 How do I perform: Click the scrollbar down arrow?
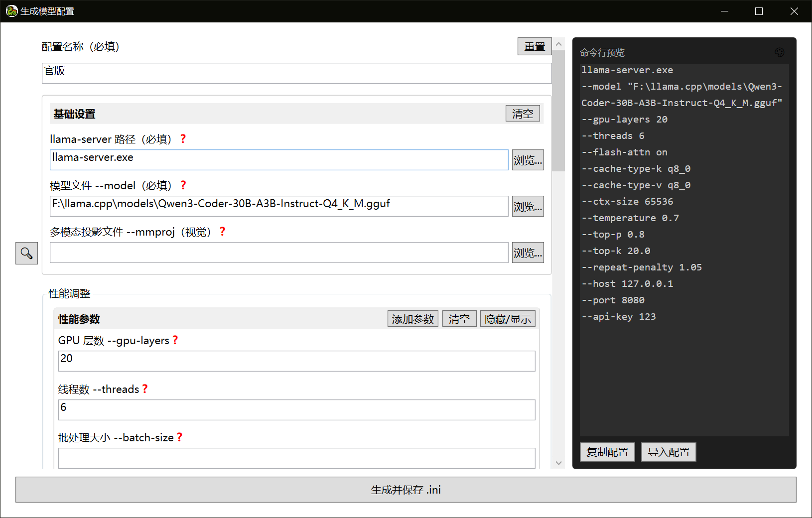pyautogui.click(x=558, y=463)
